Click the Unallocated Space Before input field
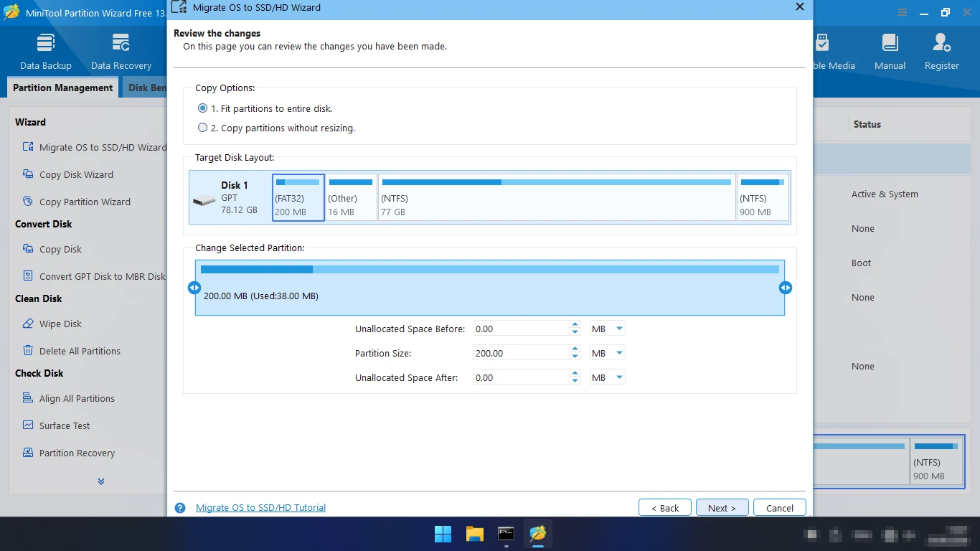 [522, 329]
